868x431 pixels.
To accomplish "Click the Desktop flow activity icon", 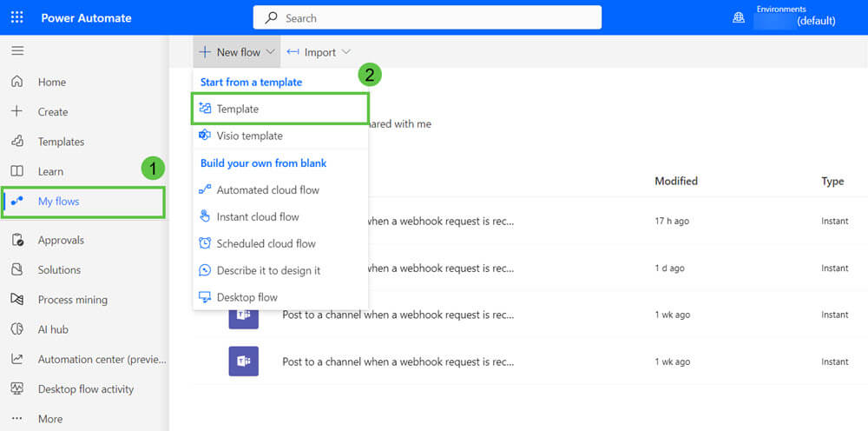I will pyautogui.click(x=17, y=389).
